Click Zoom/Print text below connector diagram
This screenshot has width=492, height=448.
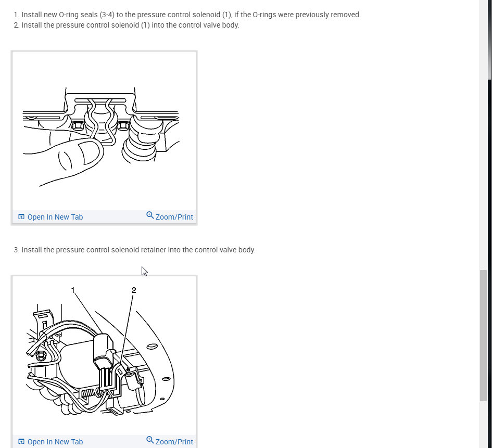[x=174, y=442]
